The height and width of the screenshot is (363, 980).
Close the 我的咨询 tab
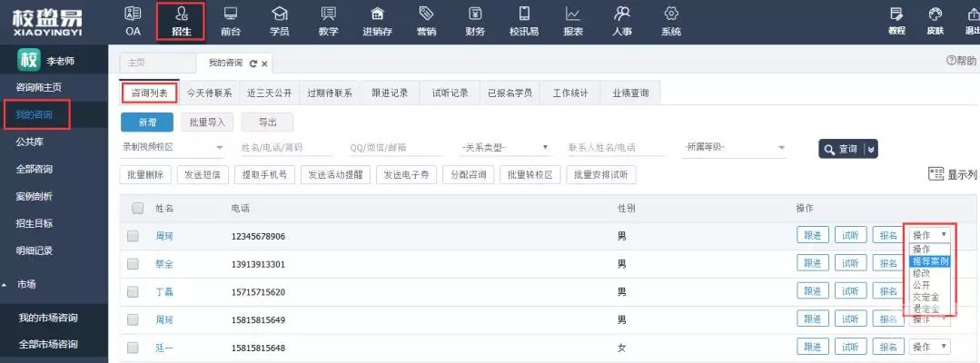(x=264, y=64)
